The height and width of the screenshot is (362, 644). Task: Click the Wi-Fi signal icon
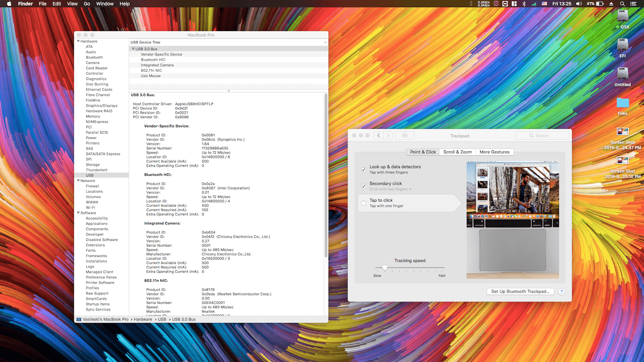point(534,3)
